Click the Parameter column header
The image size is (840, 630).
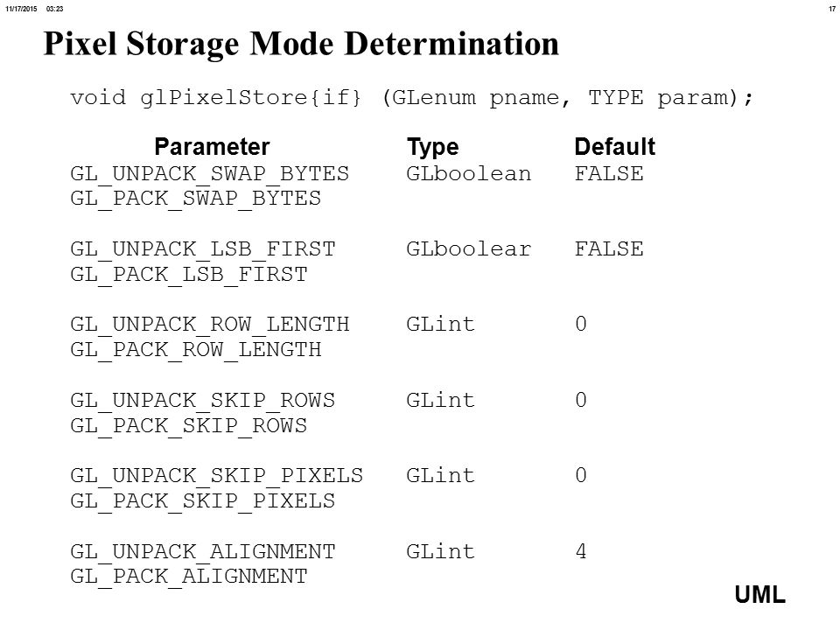click(x=212, y=146)
